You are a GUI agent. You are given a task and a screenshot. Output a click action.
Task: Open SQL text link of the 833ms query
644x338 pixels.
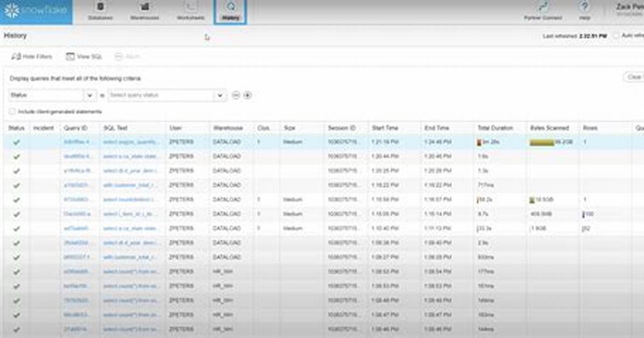coord(130,257)
